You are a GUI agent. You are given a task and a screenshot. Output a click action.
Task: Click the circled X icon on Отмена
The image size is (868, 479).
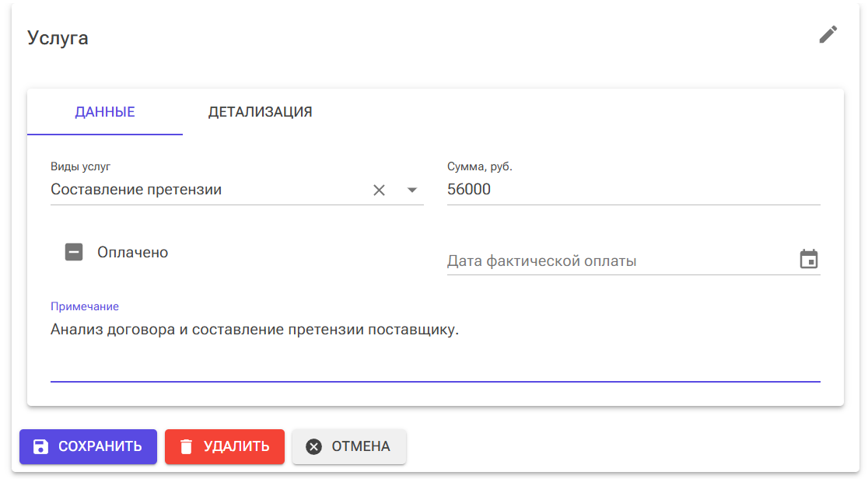pos(313,446)
